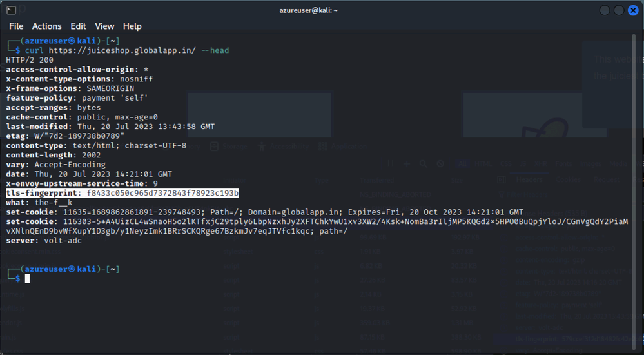This screenshot has width=644, height=355.
Task: Click the highlighted tls-fingerprint header line
Action: (x=122, y=193)
